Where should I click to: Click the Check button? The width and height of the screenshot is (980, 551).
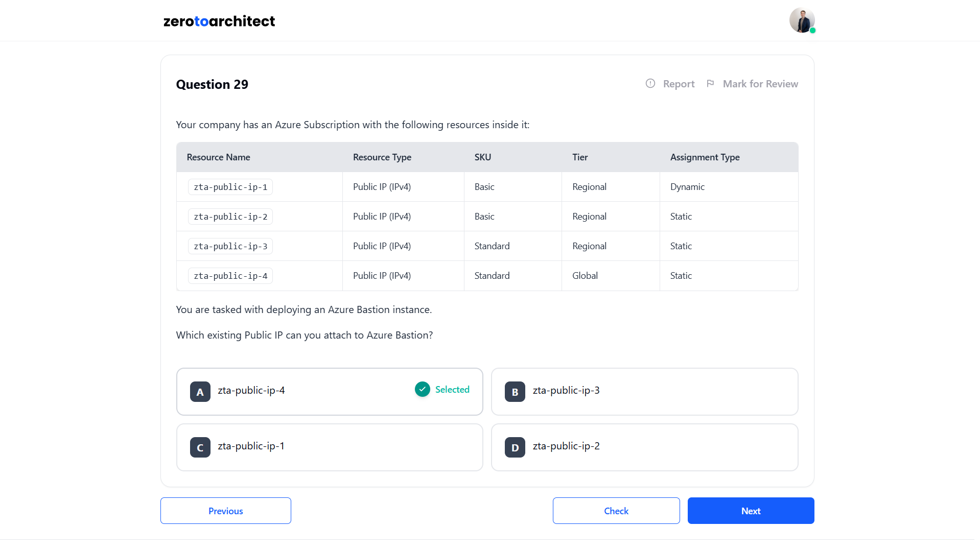tap(616, 510)
